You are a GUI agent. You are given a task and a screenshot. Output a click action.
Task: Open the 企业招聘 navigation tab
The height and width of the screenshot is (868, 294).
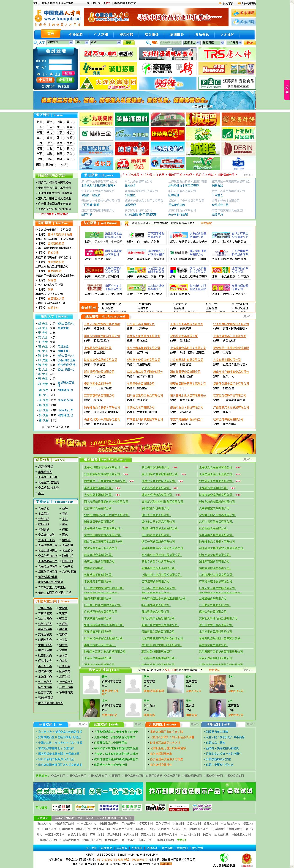[x=76, y=34]
